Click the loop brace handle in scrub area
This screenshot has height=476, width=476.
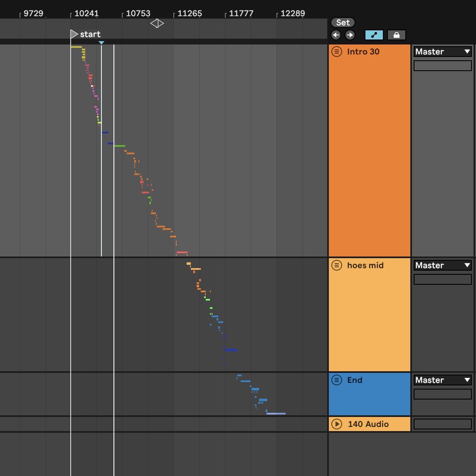(x=157, y=23)
